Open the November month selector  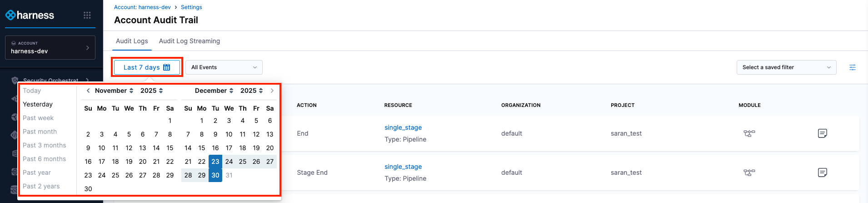tap(114, 91)
